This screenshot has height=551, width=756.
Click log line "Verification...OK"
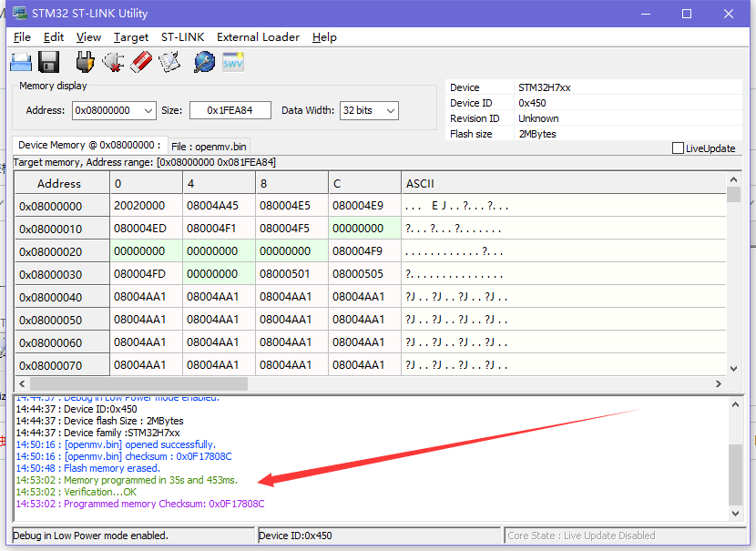(x=77, y=492)
